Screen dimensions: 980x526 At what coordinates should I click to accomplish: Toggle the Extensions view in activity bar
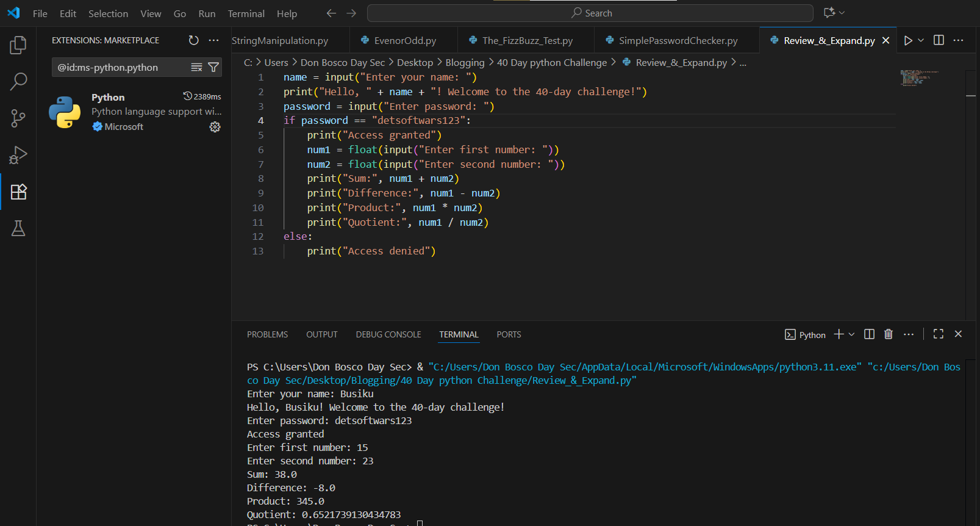[x=18, y=192]
